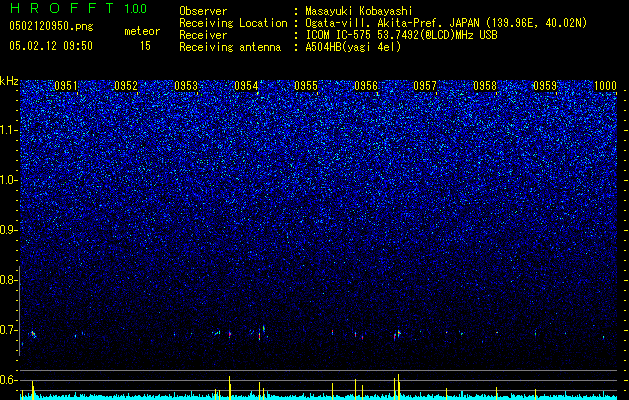
Task: Click the 0.6 frequency axis label
Action: (9, 380)
